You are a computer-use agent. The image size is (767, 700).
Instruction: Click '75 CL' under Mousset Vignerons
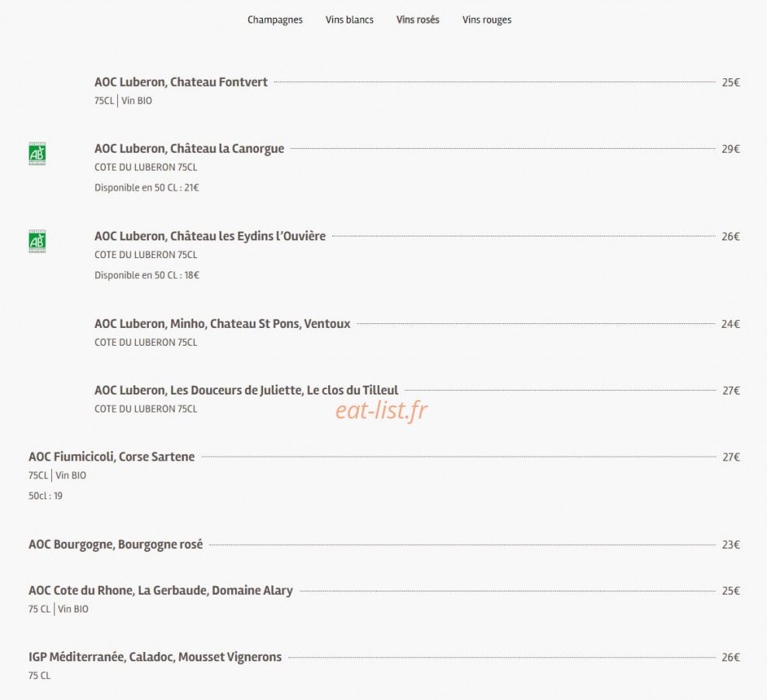[x=40, y=675]
